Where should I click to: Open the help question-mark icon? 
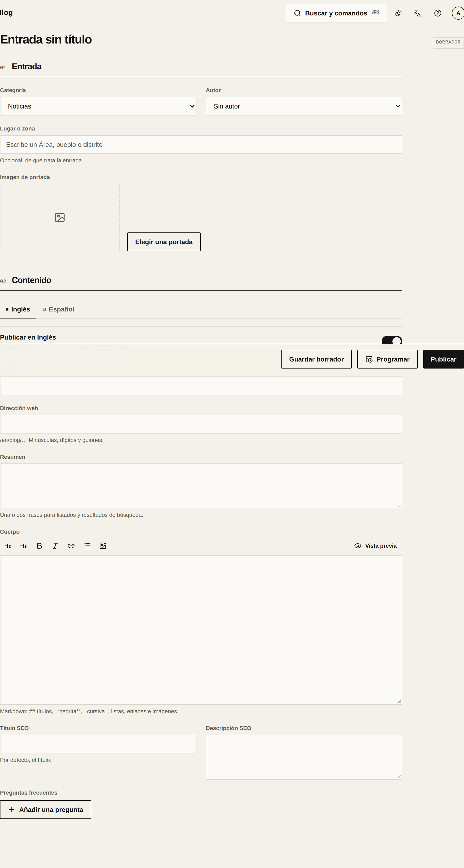[438, 13]
